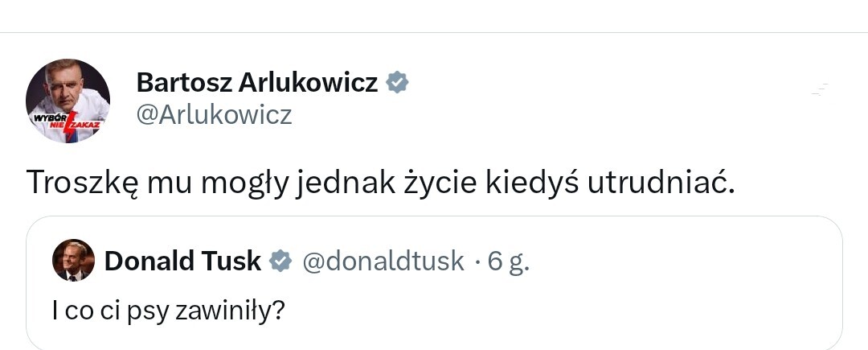Open Donald Tusk's small avatar

coord(72,261)
